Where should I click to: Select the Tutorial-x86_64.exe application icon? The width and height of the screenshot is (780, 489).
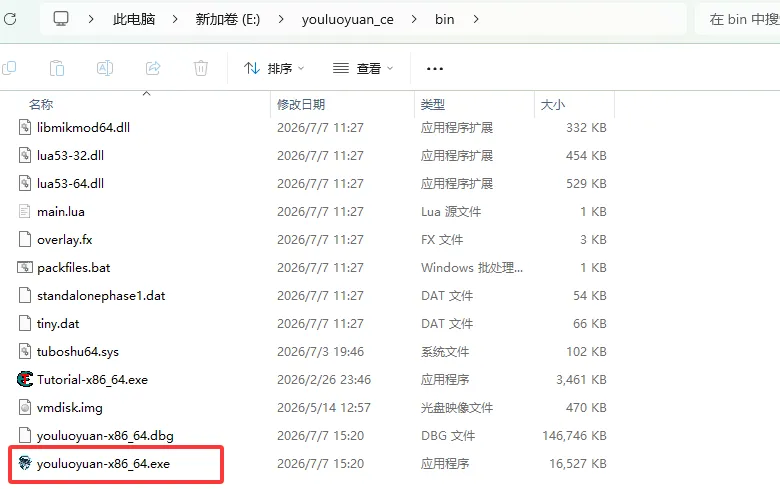click(x=24, y=379)
